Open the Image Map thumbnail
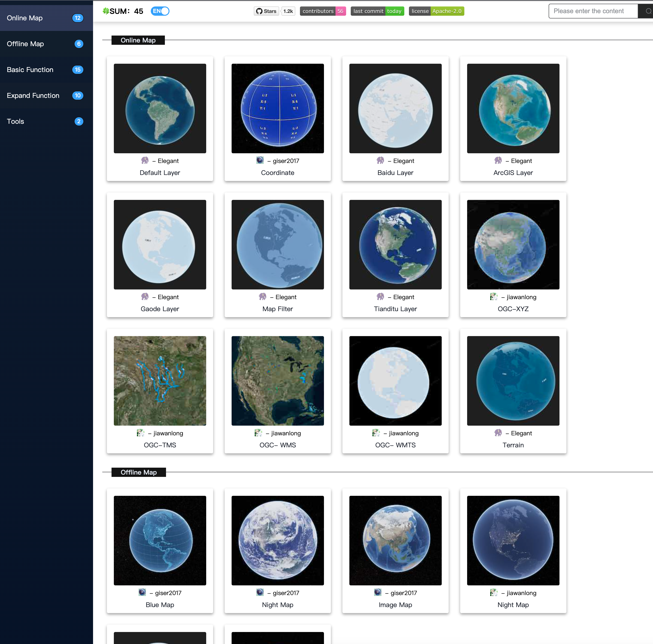This screenshot has height=644, width=653. pyautogui.click(x=396, y=541)
